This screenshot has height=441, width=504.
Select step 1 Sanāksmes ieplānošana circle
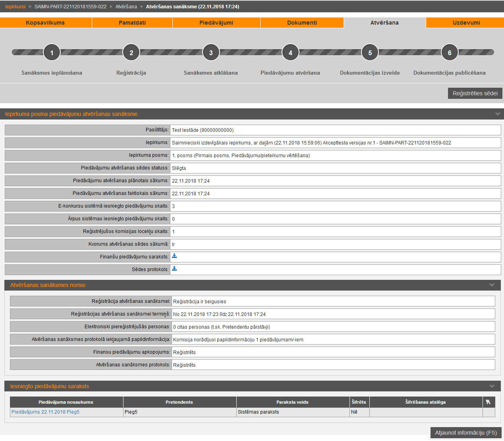(52, 52)
